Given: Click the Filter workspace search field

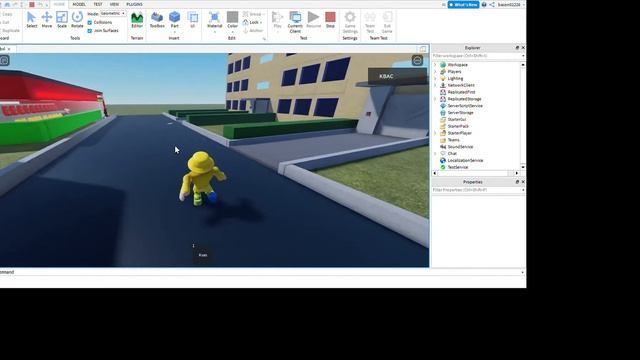Looking at the screenshot, I should click(x=478, y=56).
